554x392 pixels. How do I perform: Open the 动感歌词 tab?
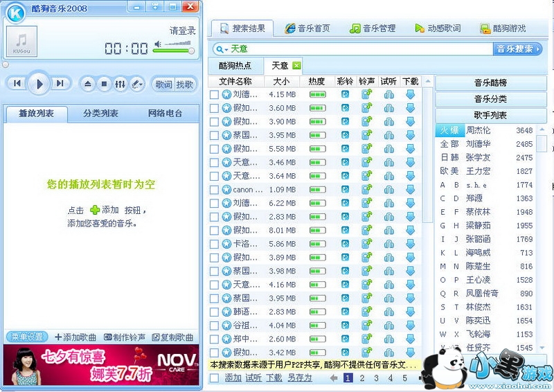(x=438, y=28)
